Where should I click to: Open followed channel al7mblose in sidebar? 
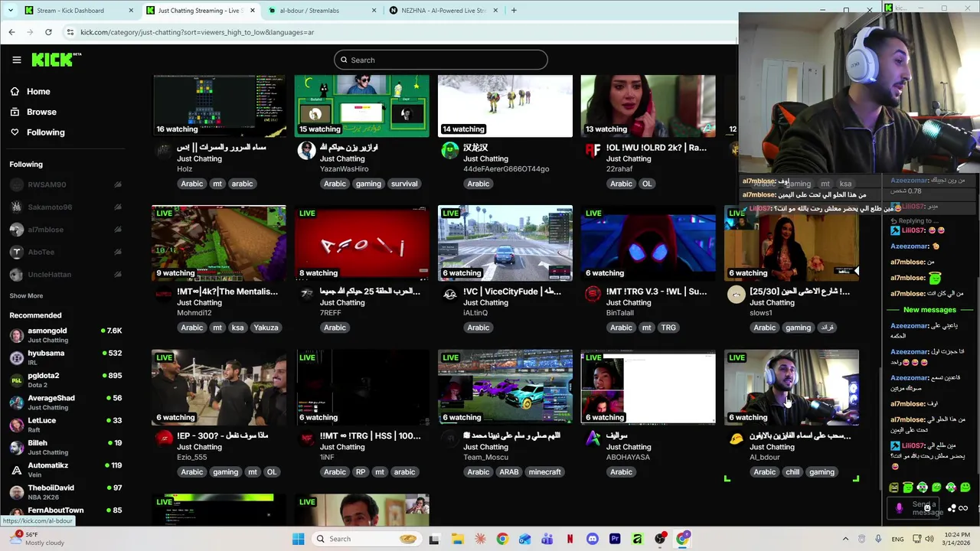click(x=65, y=230)
